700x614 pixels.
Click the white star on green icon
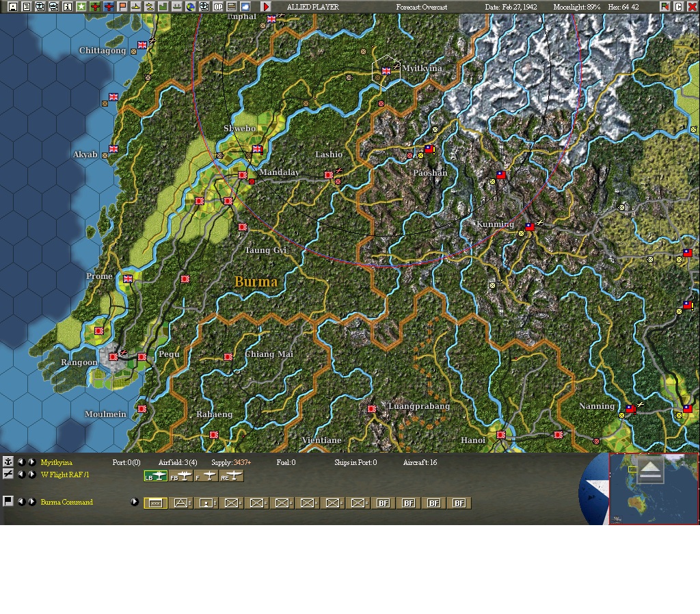tap(81, 6)
